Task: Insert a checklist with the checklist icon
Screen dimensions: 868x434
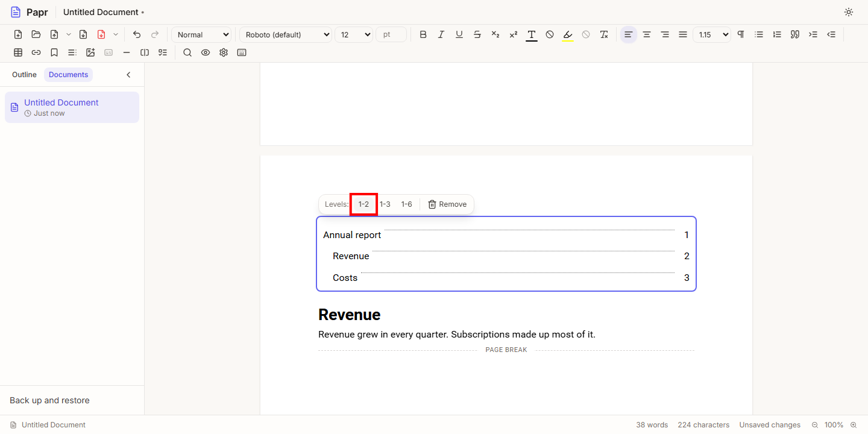Action: pos(163,52)
